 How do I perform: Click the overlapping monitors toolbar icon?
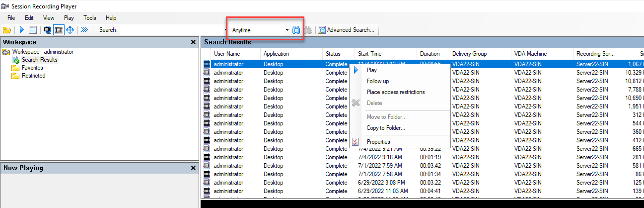tap(47, 30)
